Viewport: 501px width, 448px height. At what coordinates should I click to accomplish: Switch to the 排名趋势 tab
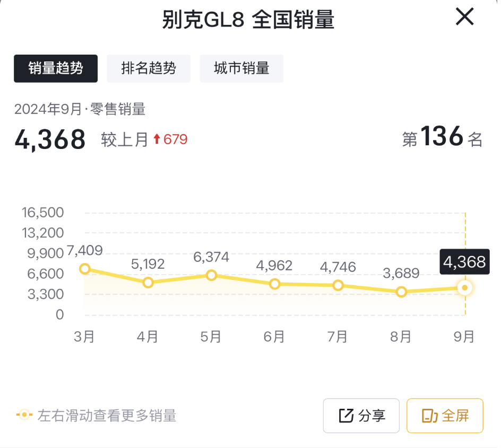tap(149, 68)
